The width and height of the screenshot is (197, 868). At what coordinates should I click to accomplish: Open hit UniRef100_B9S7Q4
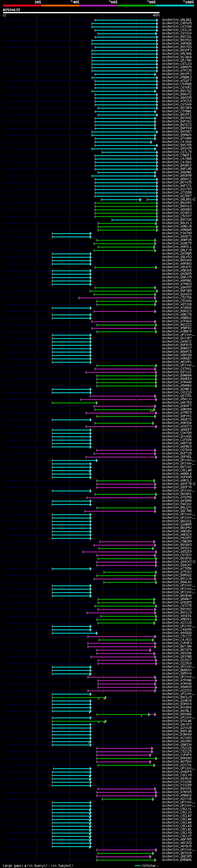click(x=177, y=220)
